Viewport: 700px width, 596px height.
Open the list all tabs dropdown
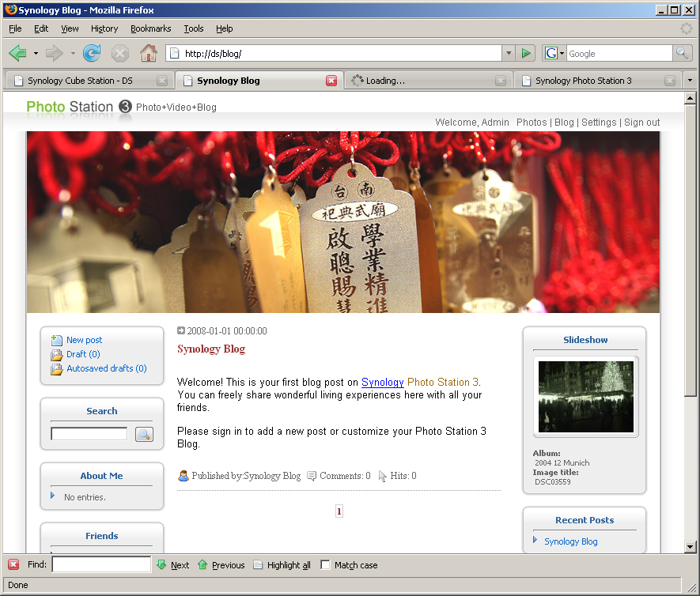691,81
